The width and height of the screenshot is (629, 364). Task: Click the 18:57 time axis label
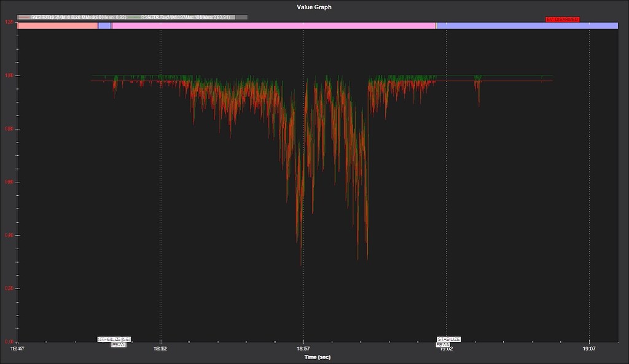pos(303,347)
